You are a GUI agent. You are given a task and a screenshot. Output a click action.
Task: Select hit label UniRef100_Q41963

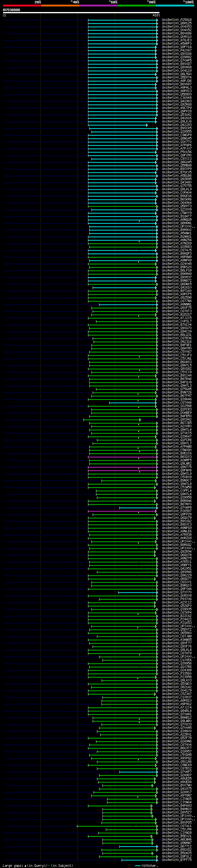click(x=177, y=101)
